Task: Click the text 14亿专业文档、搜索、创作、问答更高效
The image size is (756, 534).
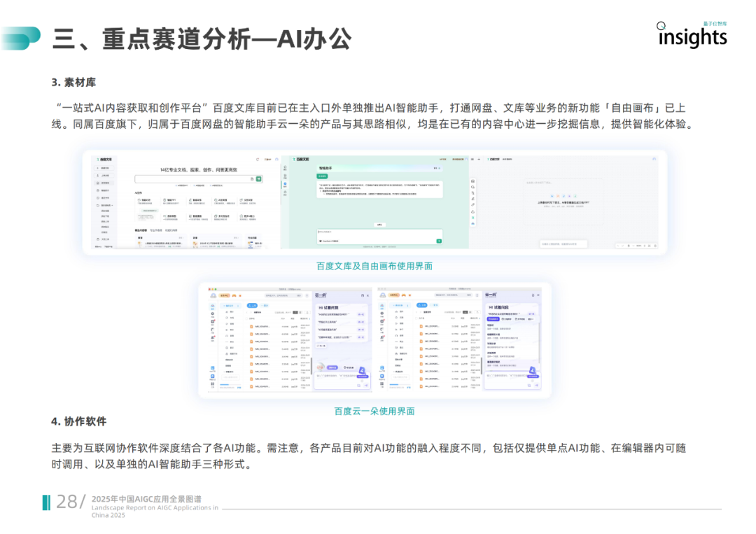Action: click(199, 169)
